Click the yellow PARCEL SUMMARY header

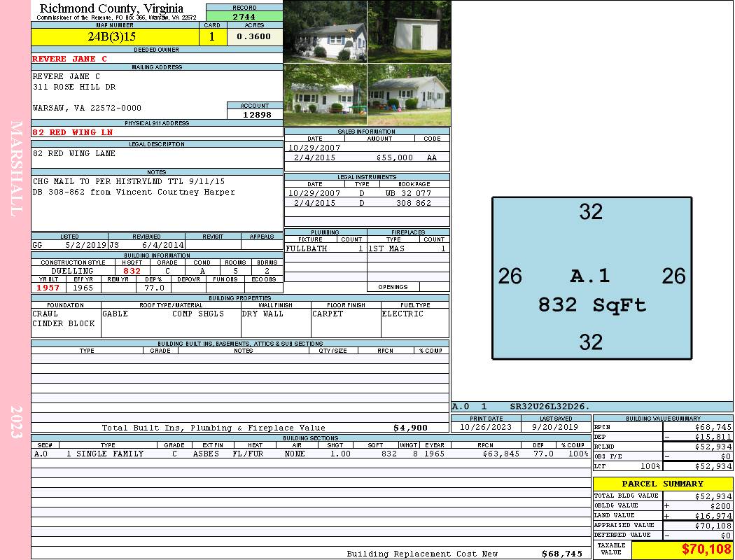[x=663, y=484]
